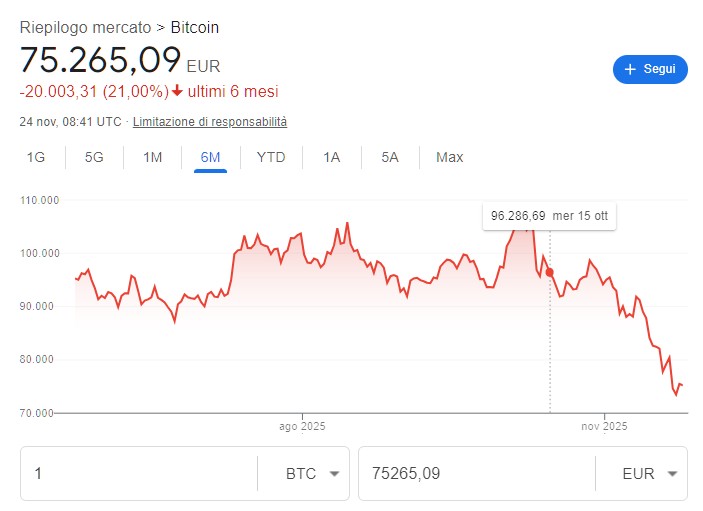Select the 5G time range tab
703x511 pixels.
[94, 157]
